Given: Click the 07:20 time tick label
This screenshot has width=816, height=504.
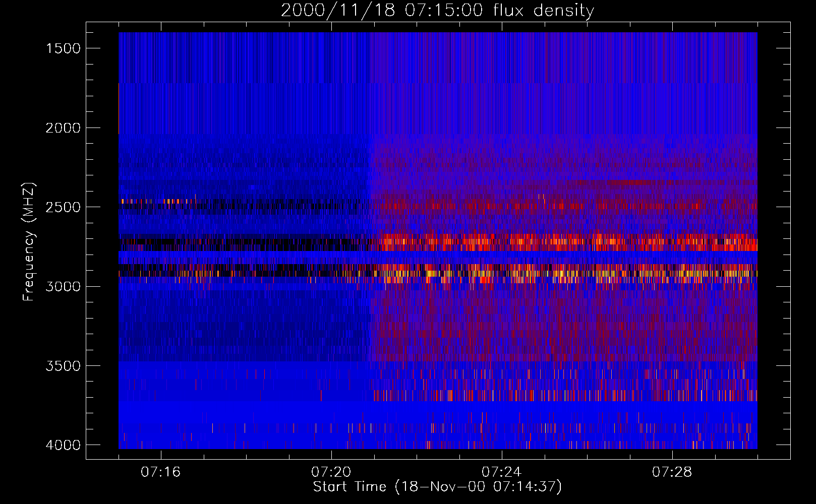Looking at the screenshot, I should click(331, 472).
